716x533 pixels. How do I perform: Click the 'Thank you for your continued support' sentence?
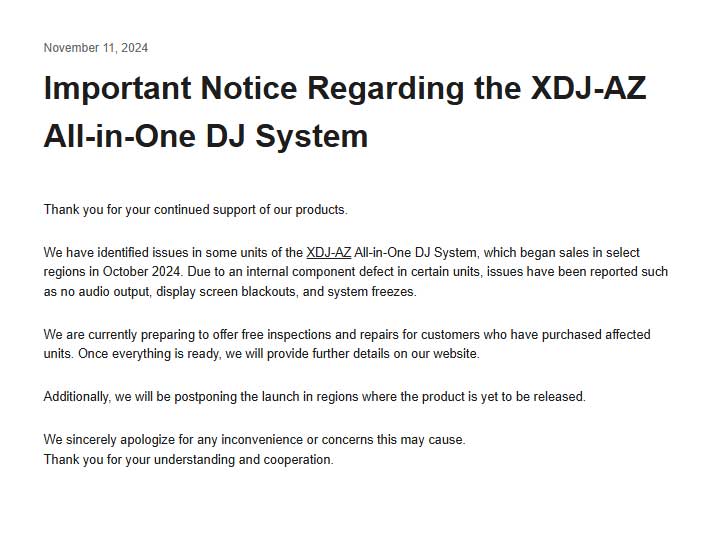tap(195, 210)
